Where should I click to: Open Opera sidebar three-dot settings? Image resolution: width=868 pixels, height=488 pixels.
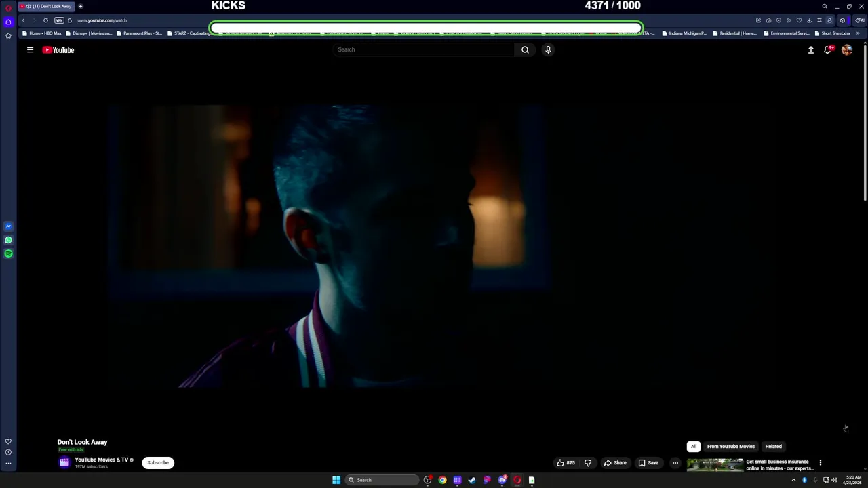tap(8, 464)
